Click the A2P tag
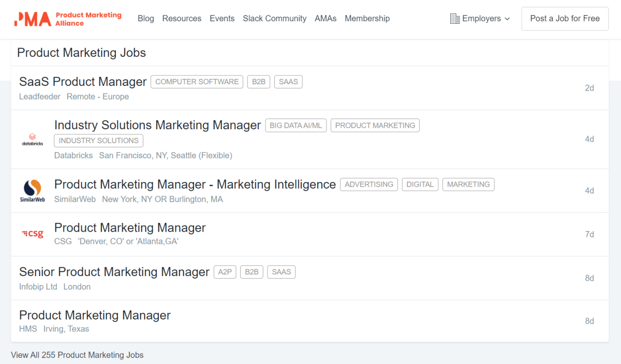 point(225,272)
